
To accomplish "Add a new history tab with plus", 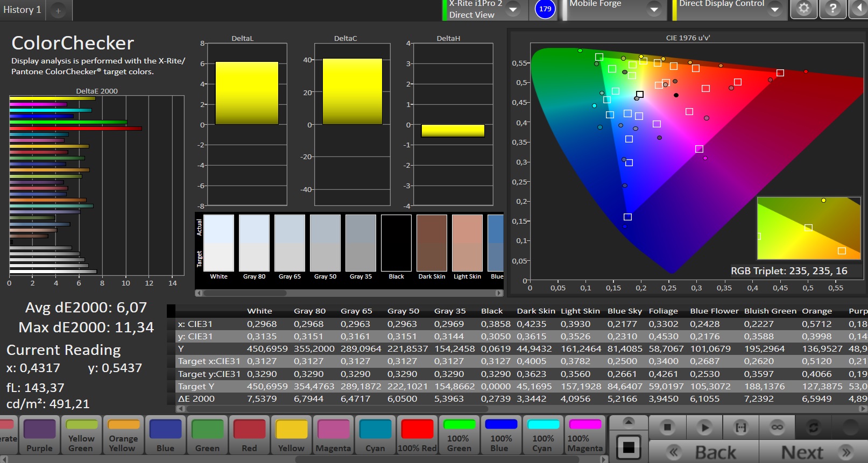I will (58, 10).
